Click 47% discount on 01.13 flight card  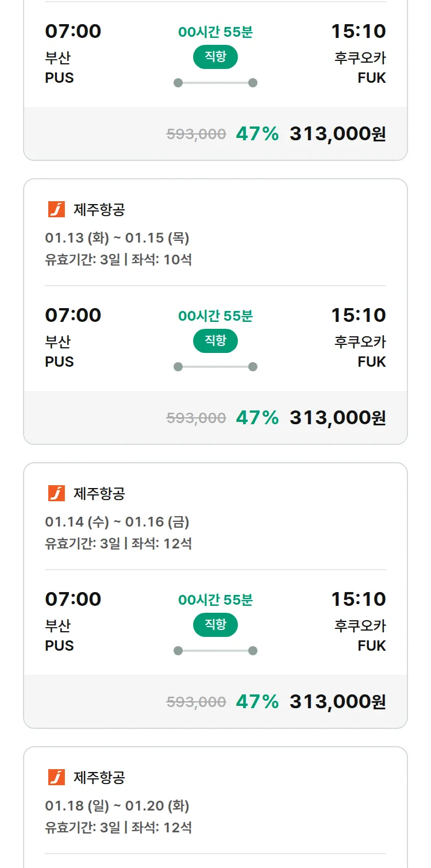click(257, 418)
